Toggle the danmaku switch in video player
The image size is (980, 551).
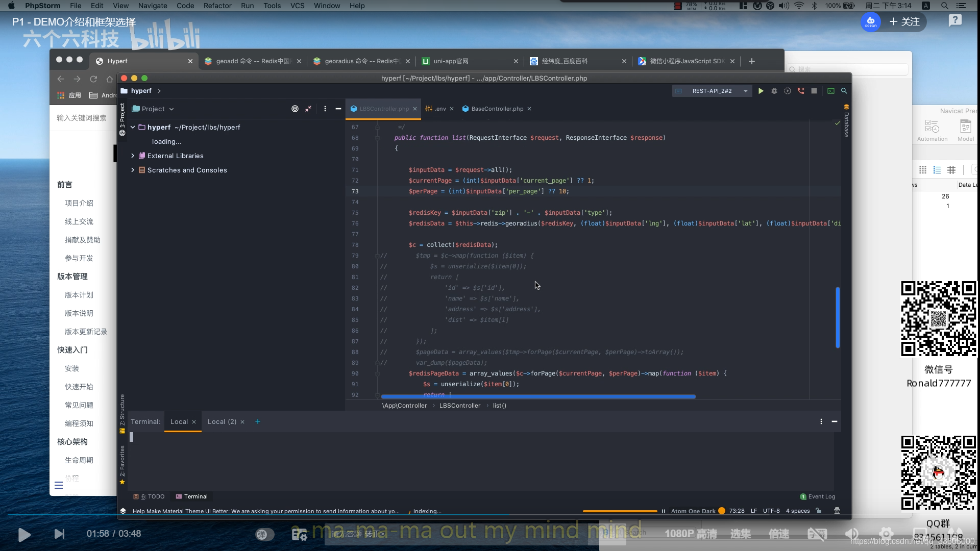(x=264, y=534)
